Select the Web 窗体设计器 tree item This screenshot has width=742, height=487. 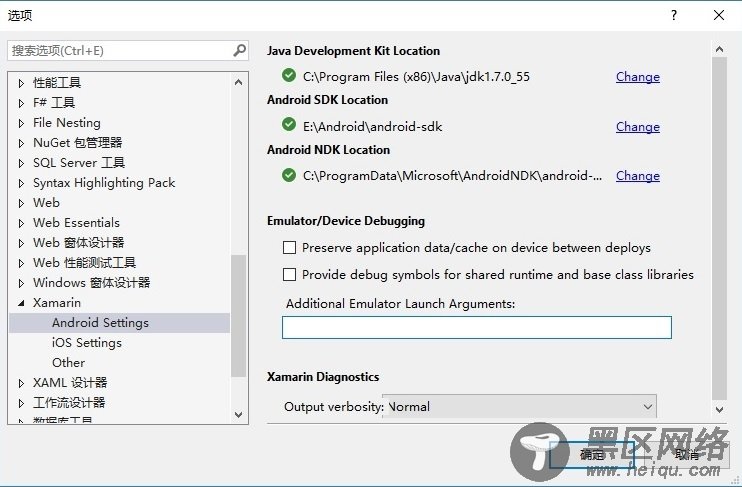pyautogui.click(x=79, y=243)
